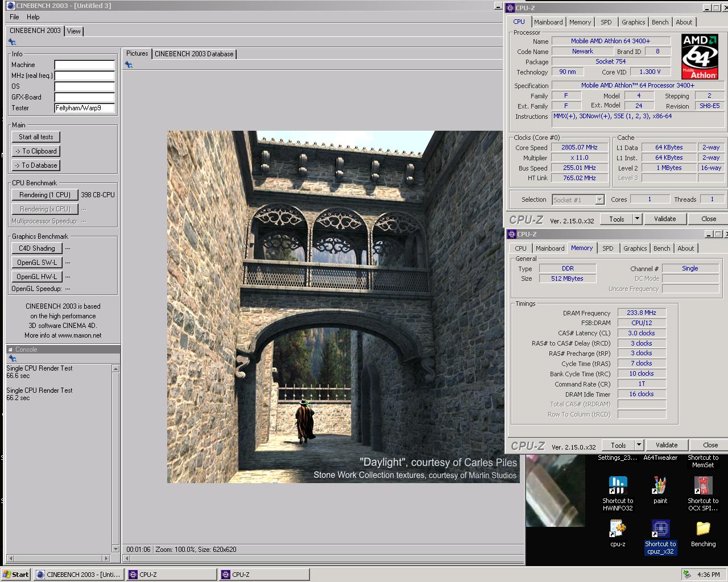
Task: Expand Tools dropdown arrow in lower CPU-Z
Action: click(639, 445)
